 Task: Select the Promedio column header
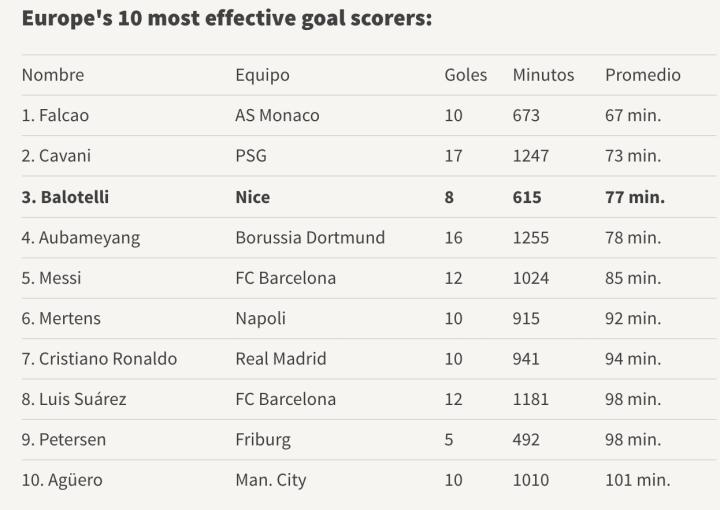(x=642, y=75)
